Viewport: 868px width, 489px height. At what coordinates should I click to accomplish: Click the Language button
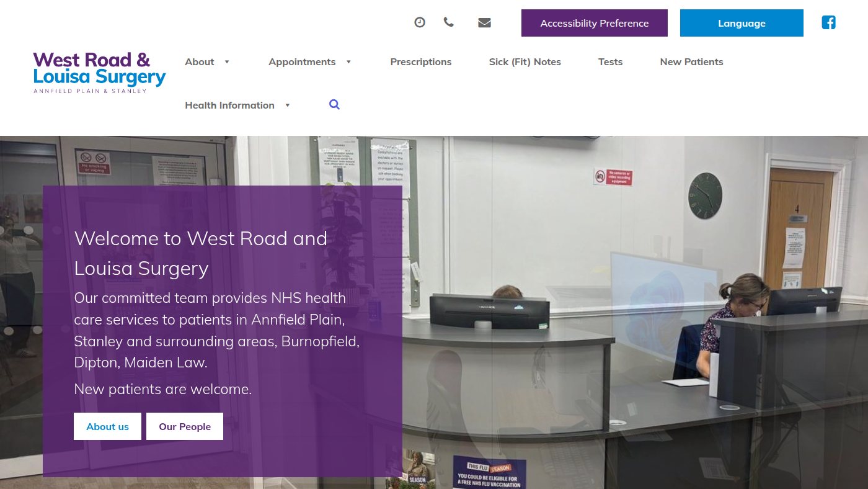742,23
